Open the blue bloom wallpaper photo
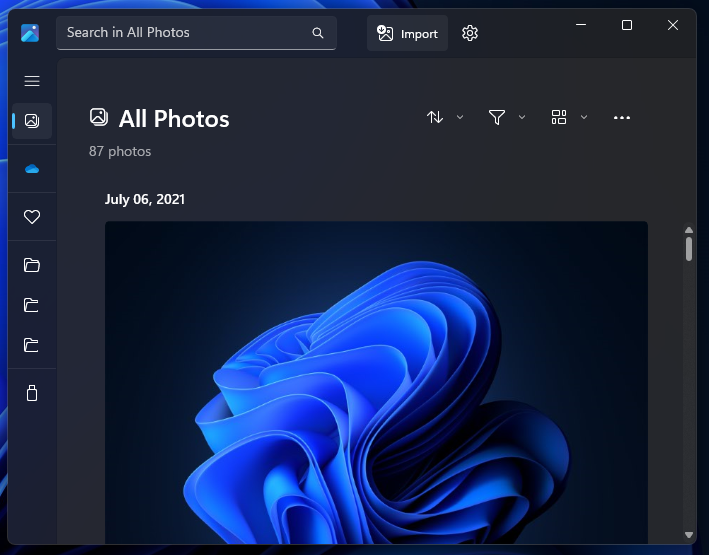 tap(376, 382)
